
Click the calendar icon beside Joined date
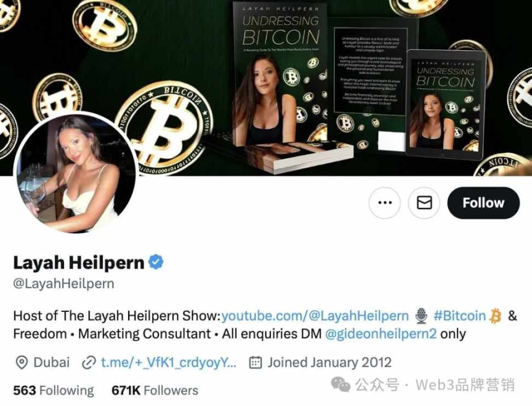click(256, 363)
